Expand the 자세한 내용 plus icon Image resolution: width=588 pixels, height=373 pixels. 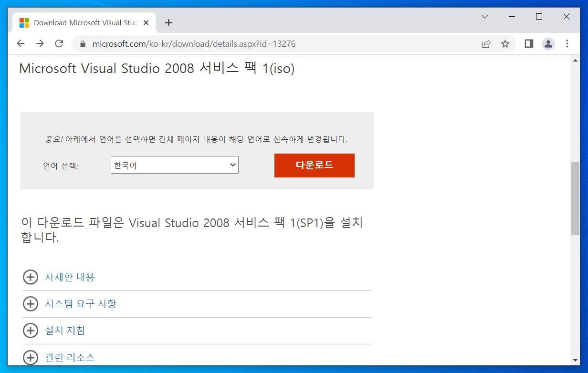tap(31, 277)
